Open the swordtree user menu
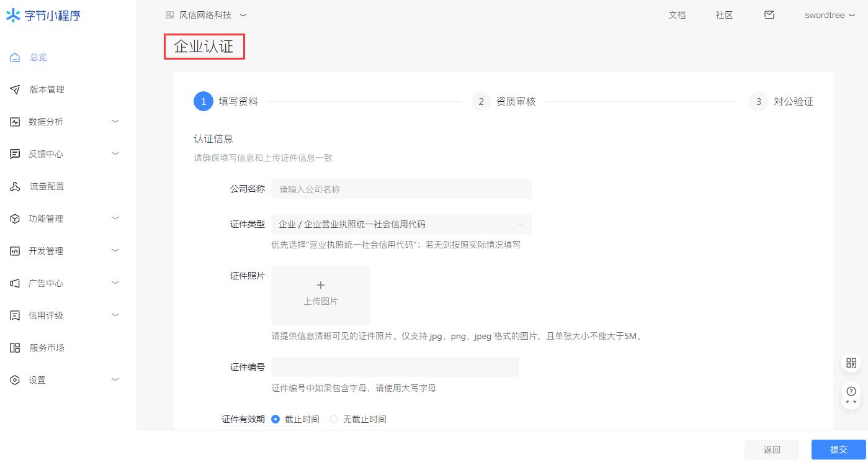Image resolution: width=868 pixels, height=462 pixels. click(830, 15)
